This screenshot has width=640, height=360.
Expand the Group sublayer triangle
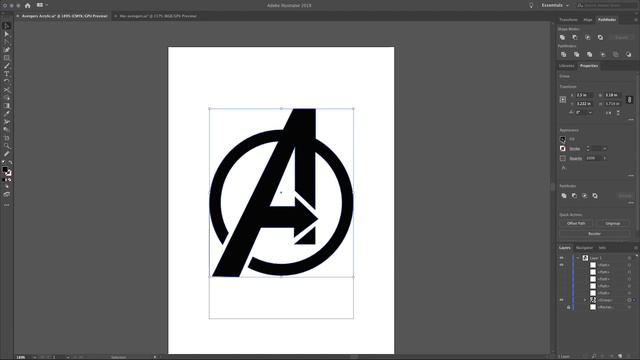(585, 300)
